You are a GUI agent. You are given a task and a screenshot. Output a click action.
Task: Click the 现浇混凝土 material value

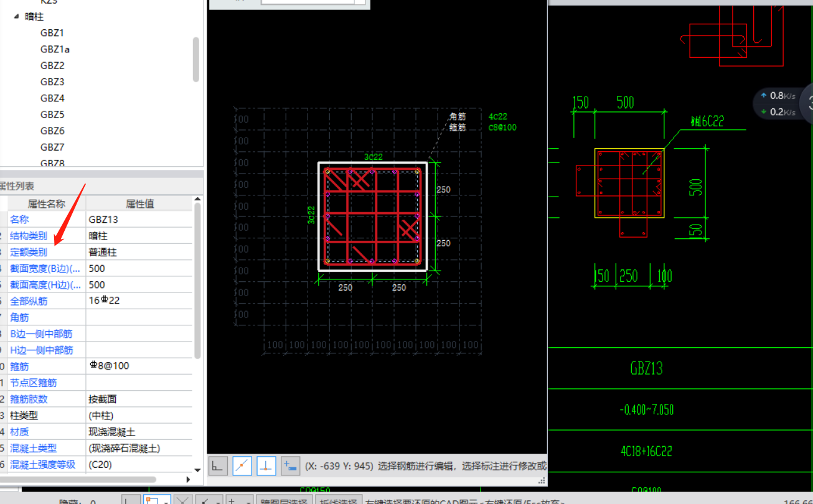coord(139,431)
